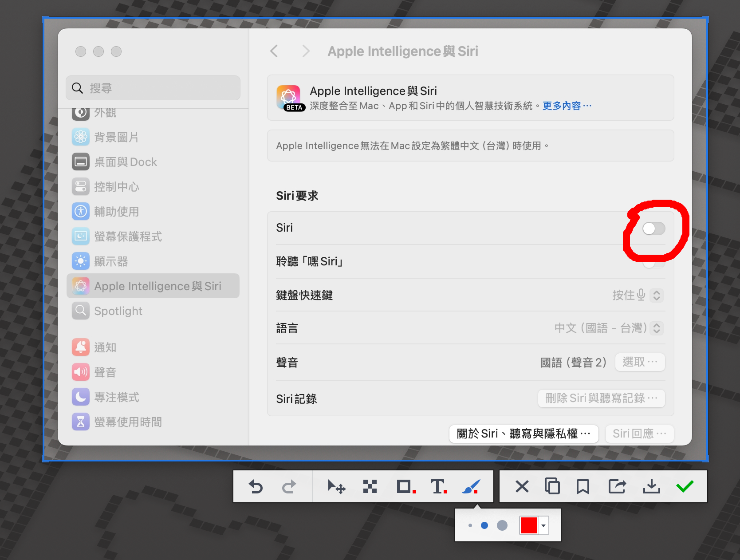
Task: Open the 鍵盤快速鍵 shortcut dropdown
Action: click(x=657, y=296)
